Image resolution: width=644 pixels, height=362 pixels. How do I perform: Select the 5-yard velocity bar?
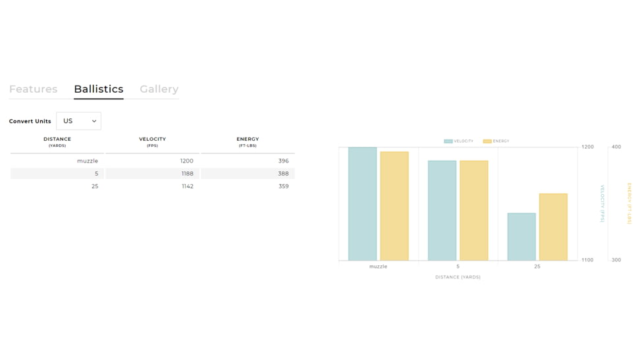click(x=442, y=211)
